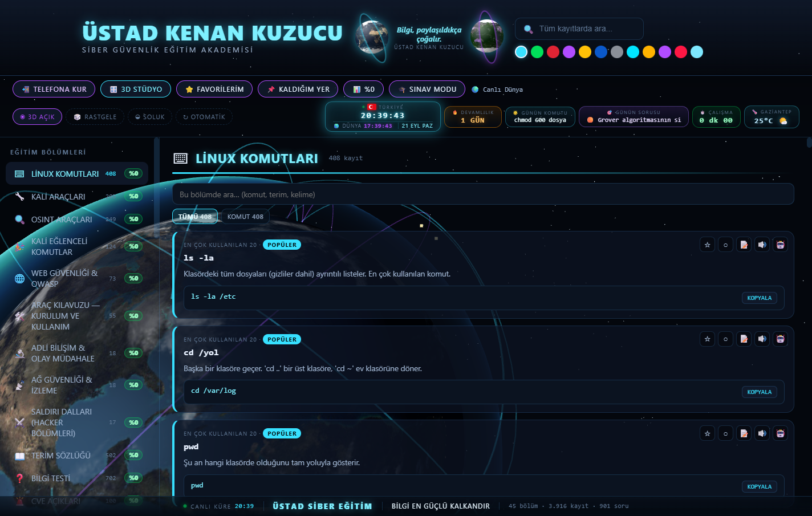Play audio for the cd /yol card
Viewport: 812px width, 516px height.
tap(762, 339)
